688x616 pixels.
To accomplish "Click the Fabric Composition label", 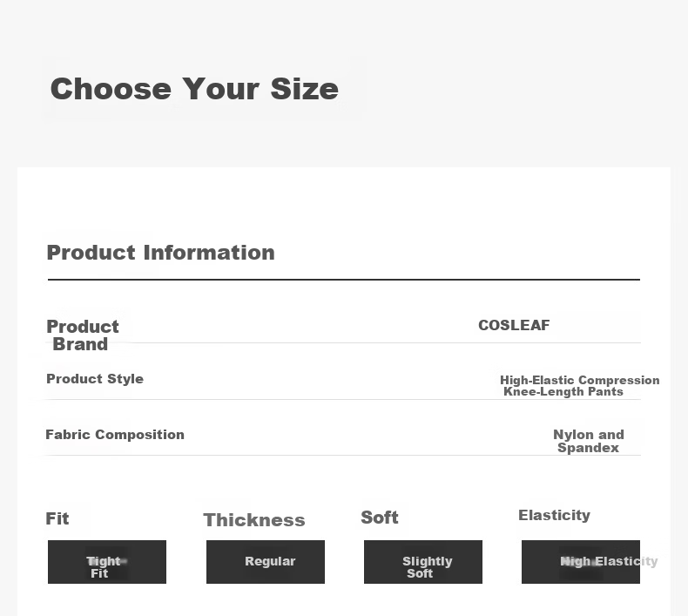I will pos(115,434).
